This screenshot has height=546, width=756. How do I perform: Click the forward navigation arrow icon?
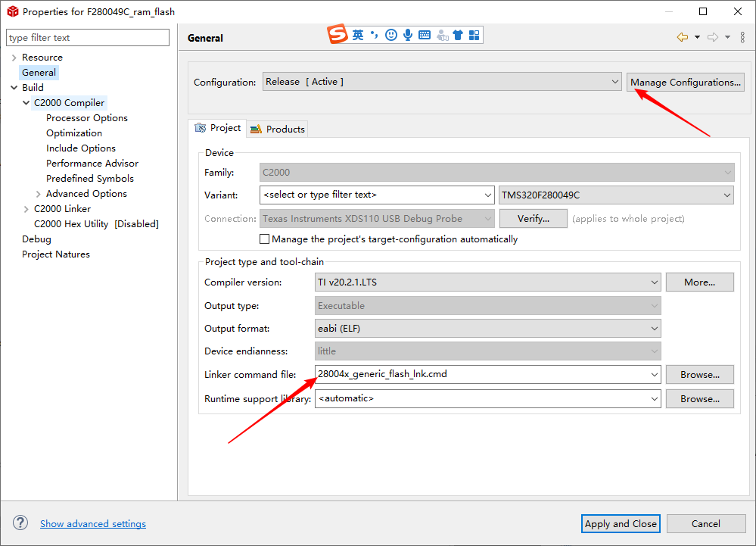click(x=713, y=37)
